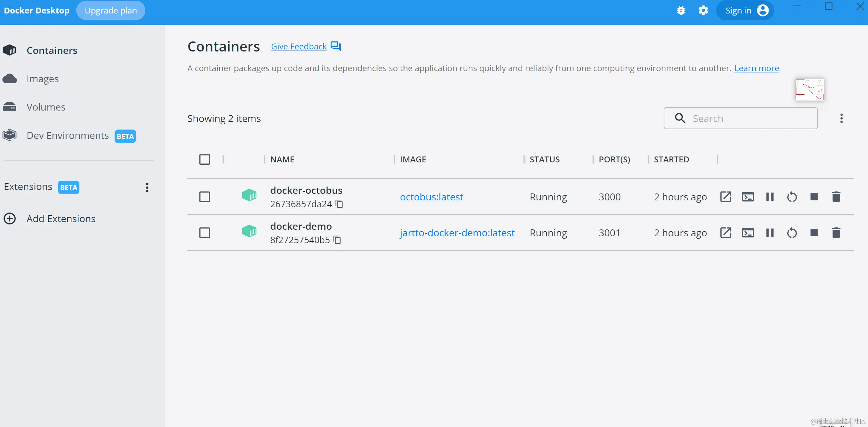The image size is (868, 427).
Task: Stop the docker-demo container
Action: [814, 233]
